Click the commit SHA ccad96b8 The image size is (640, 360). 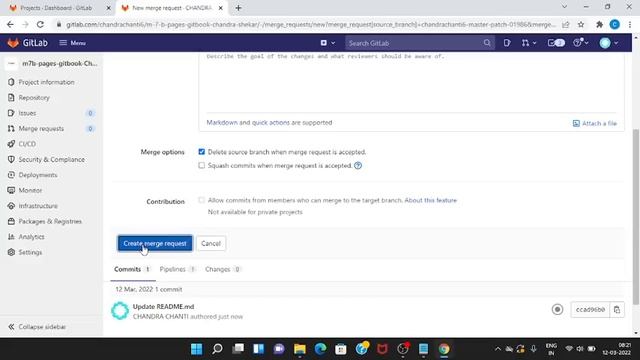pos(590,310)
